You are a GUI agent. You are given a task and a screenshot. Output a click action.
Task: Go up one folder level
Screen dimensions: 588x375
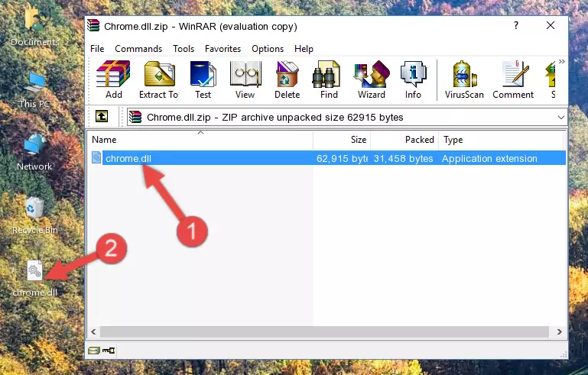click(102, 117)
